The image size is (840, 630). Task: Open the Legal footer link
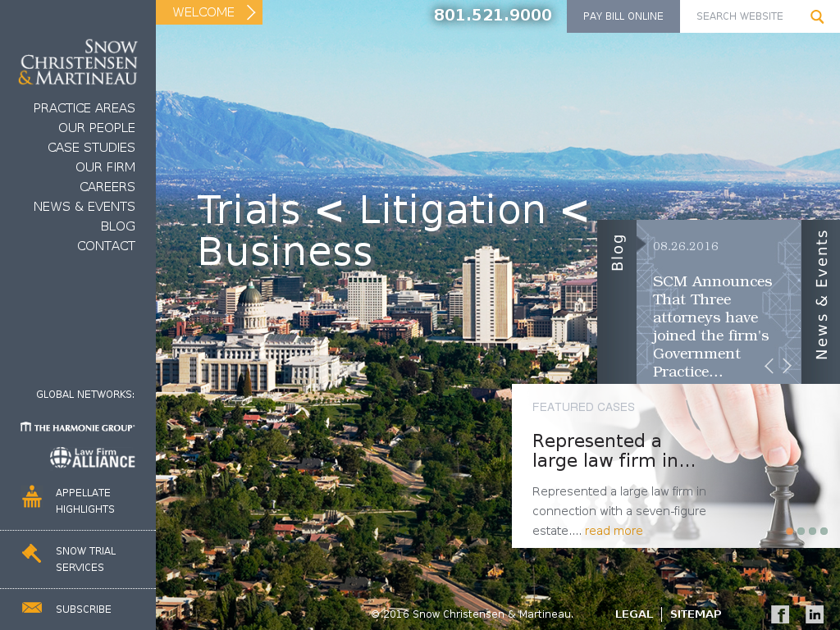(x=634, y=614)
